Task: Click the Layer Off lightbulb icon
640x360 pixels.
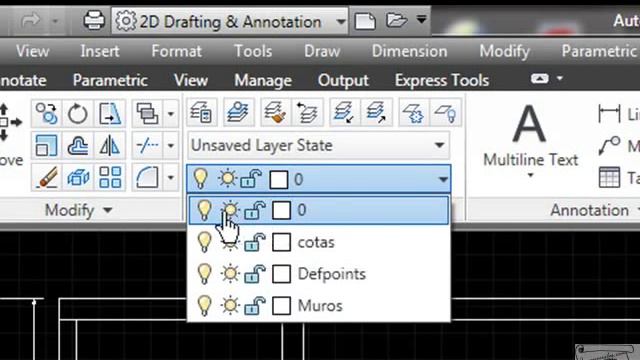Action: tap(445, 112)
